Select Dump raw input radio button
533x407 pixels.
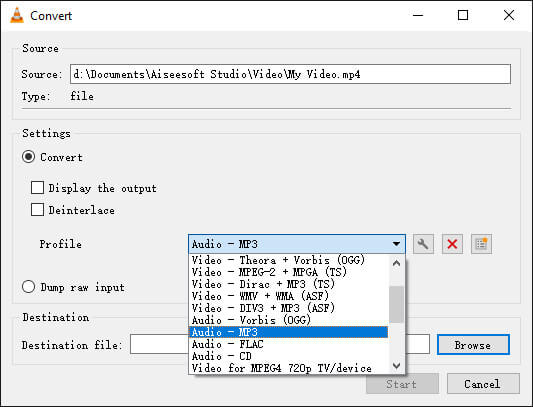coord(29,287)
